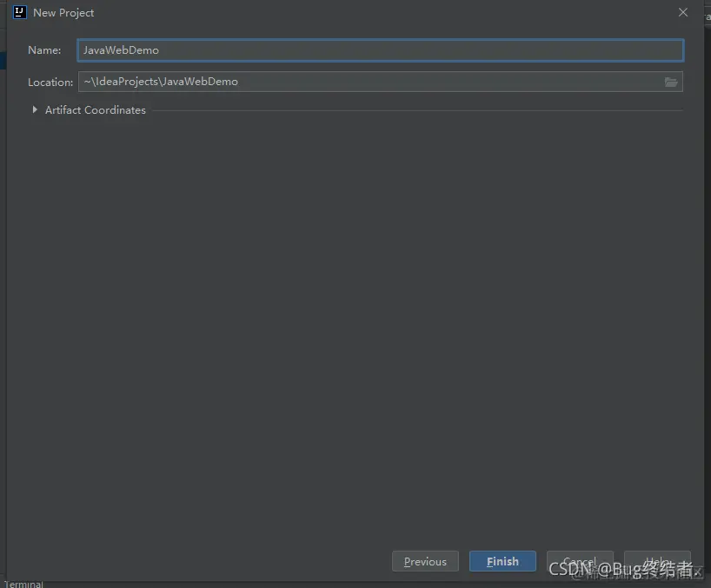Click the IntelliJ IDEA logo in title bar
Screen dimensions: 711x588
coord(19,12)
